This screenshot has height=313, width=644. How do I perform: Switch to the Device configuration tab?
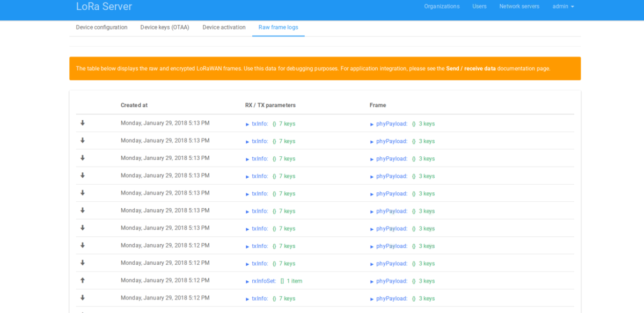101,27
